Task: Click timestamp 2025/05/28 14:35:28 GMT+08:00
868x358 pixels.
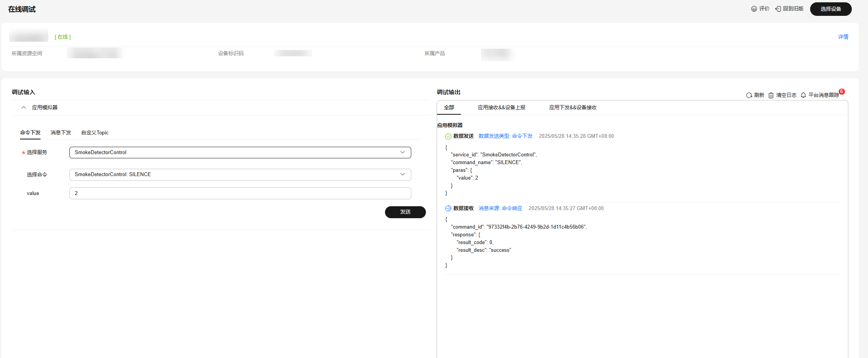Action: click(576, 136)
